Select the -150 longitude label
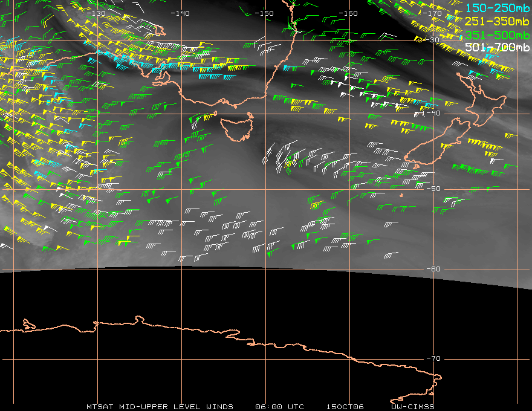532x411 pixels. pos(264,13)
